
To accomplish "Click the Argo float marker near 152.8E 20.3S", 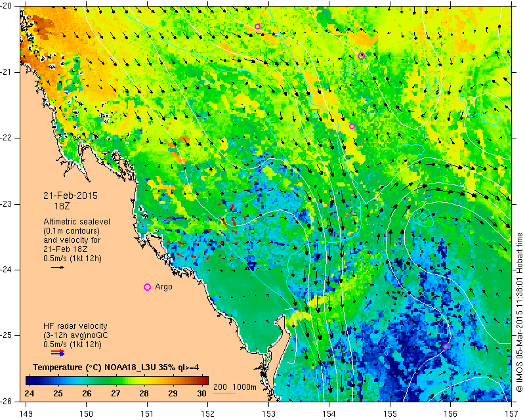I will 257,26.
